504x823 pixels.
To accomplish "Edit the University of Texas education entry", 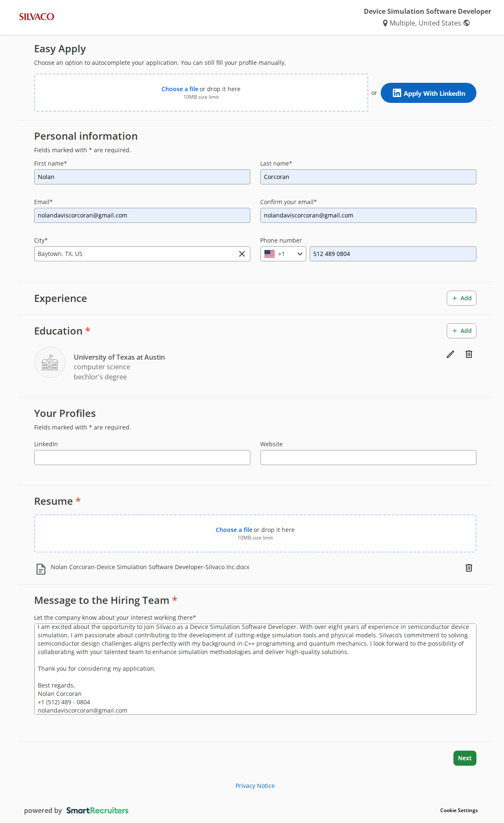I will pos(450,354).
